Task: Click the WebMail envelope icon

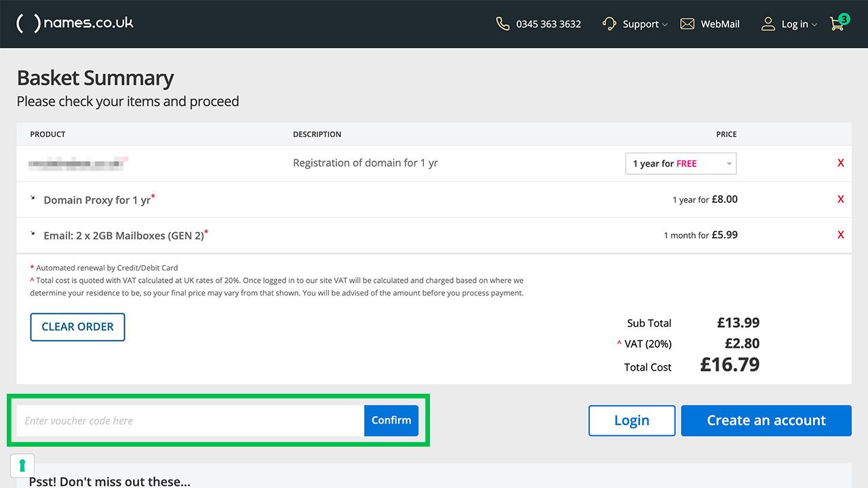Action: [x=687, y=24]
